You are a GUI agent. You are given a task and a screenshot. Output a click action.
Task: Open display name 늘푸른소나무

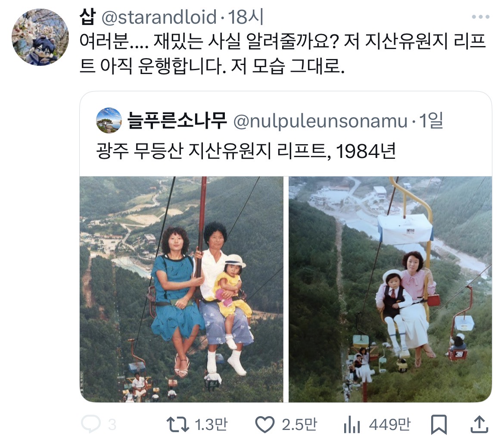point(177,121)
